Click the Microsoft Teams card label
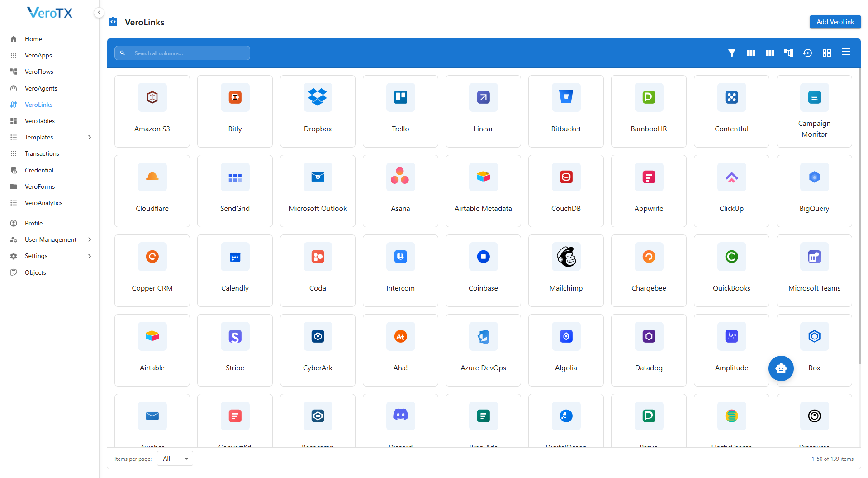 (x=814, y=288)
